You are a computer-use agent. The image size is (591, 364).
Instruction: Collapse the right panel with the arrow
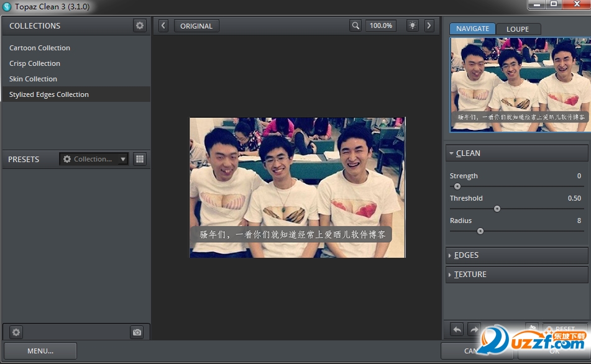(429, 25)
